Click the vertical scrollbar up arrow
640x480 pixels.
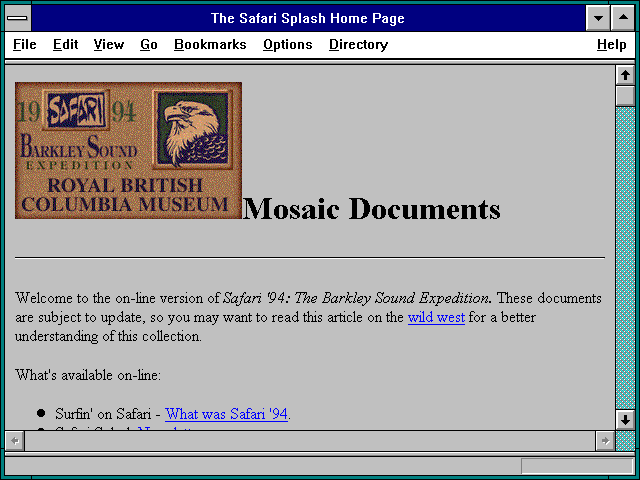click(625, 75)
